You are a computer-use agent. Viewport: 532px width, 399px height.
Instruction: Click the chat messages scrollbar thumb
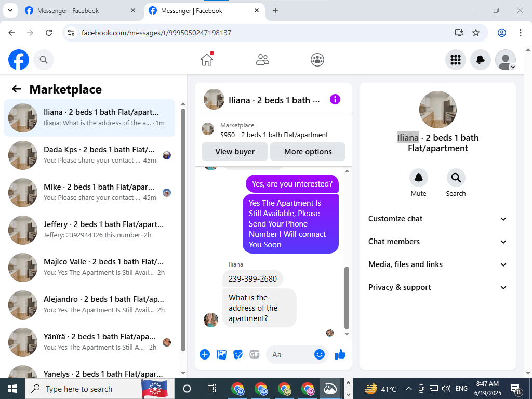tap(347, 298)
